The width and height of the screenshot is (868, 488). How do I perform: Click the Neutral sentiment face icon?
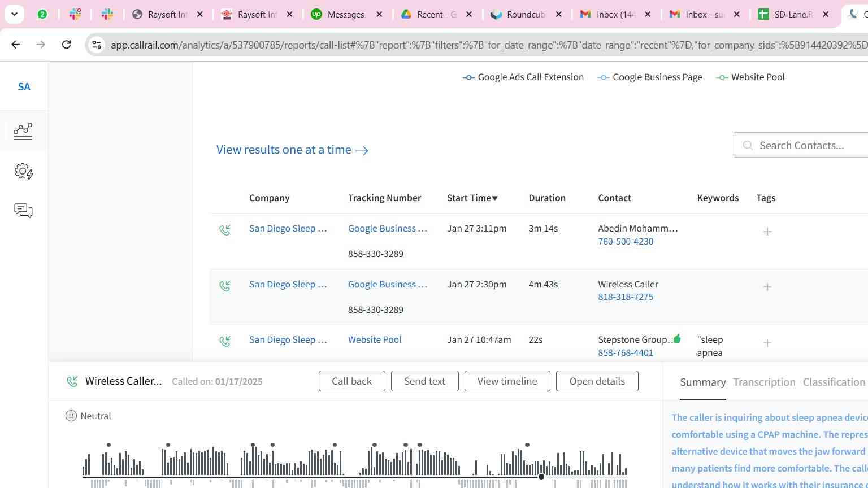[71, 416]
